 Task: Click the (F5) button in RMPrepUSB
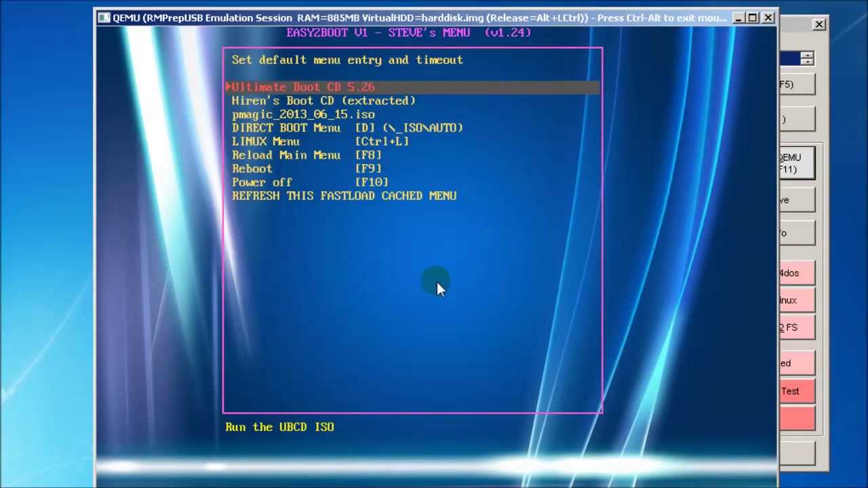[797, 83]
